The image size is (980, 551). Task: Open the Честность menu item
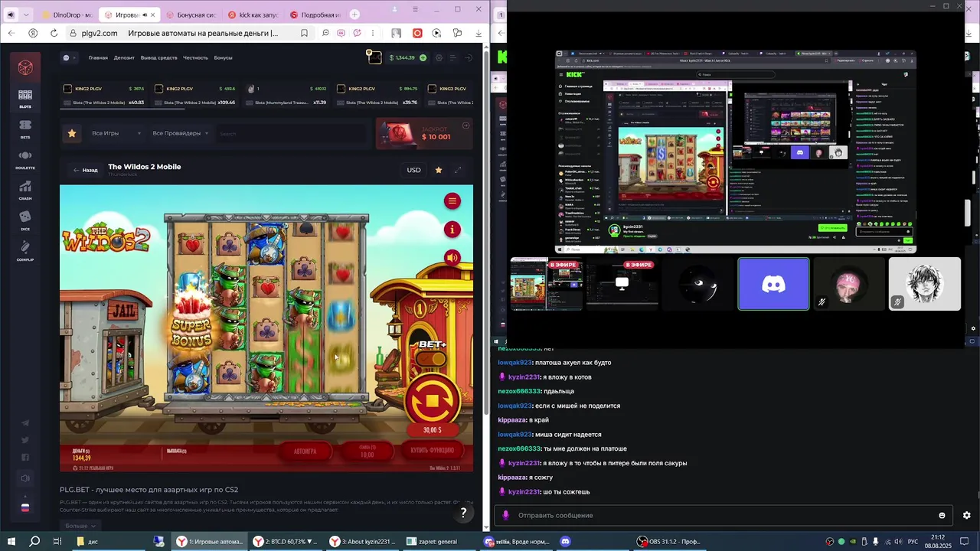coord(195,57)
